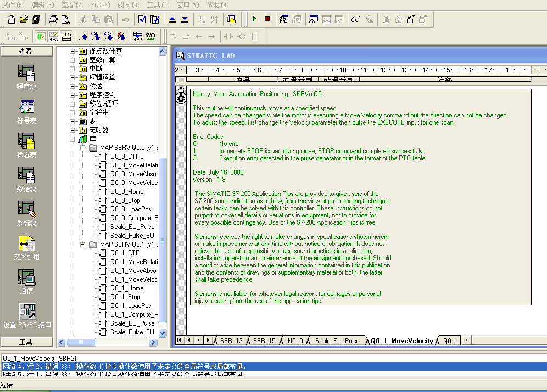Screen dimensions: 547x392
Task: Jump to last tab with the tab-end arrow
Action: (x=208, y=340)
